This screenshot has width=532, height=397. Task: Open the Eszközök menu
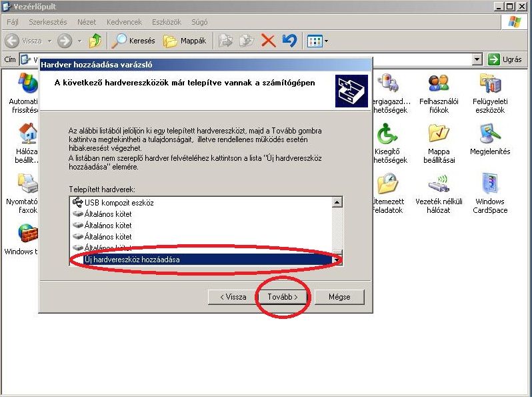(167, 22)
